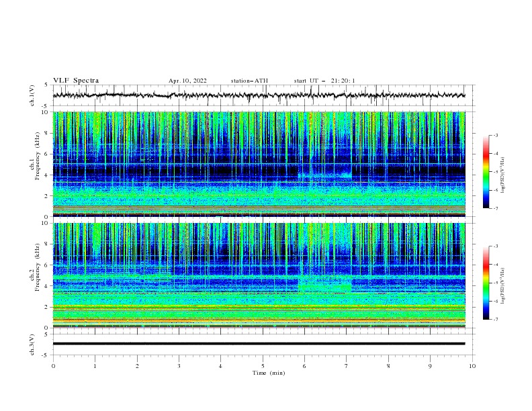This screenshot has width=532, height=411.
Task: Click time axis tick label "10"
Action: (472, 366)
